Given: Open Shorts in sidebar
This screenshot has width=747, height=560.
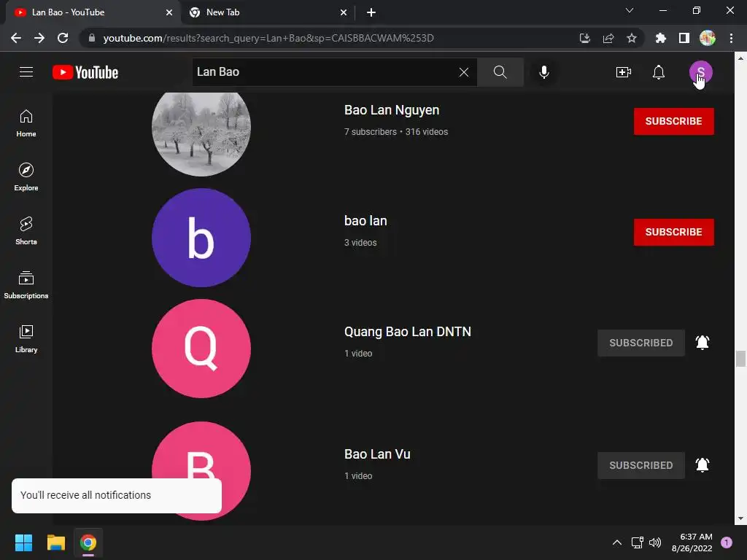Looking at the screenshot, I should pyautogui.click(x=26, y=231).
